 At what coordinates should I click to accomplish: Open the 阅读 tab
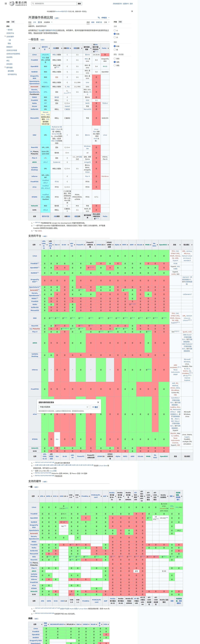click(88, 22)
